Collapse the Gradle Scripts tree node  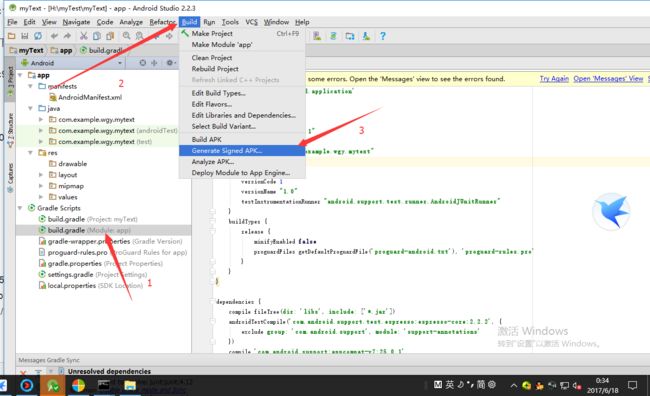(x=20, y=208)
